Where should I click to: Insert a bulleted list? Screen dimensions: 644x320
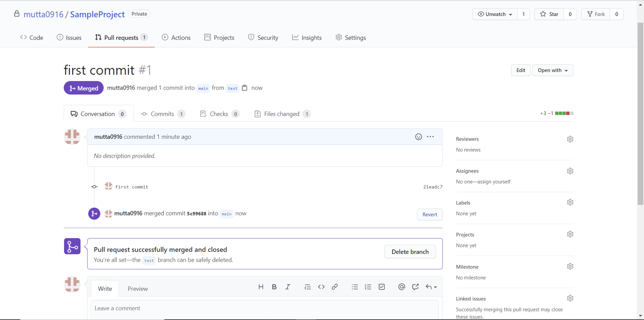tap(355, 287)
